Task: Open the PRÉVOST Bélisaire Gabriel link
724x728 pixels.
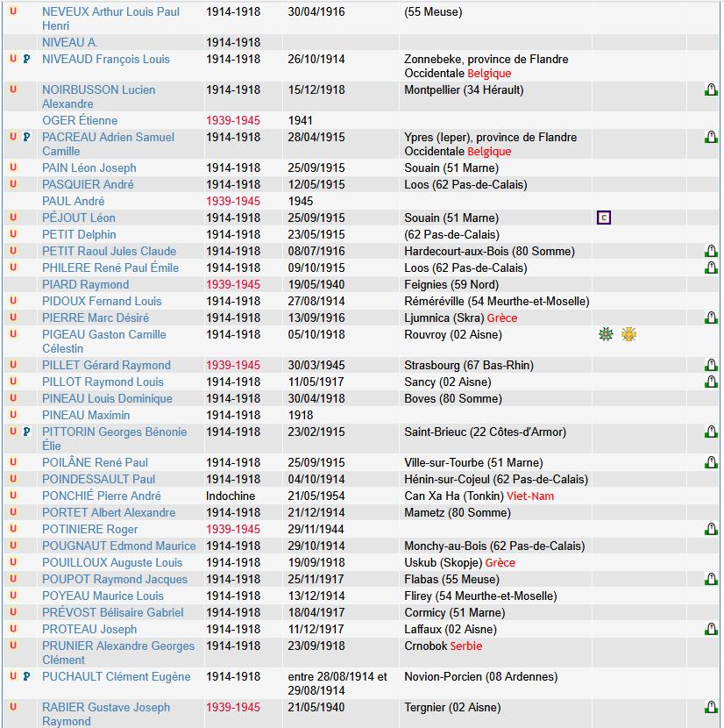Action: point(113,613)
